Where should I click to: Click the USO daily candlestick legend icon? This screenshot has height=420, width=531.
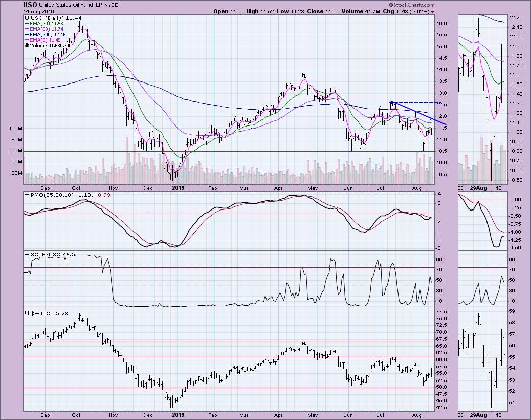coord(27,18)
